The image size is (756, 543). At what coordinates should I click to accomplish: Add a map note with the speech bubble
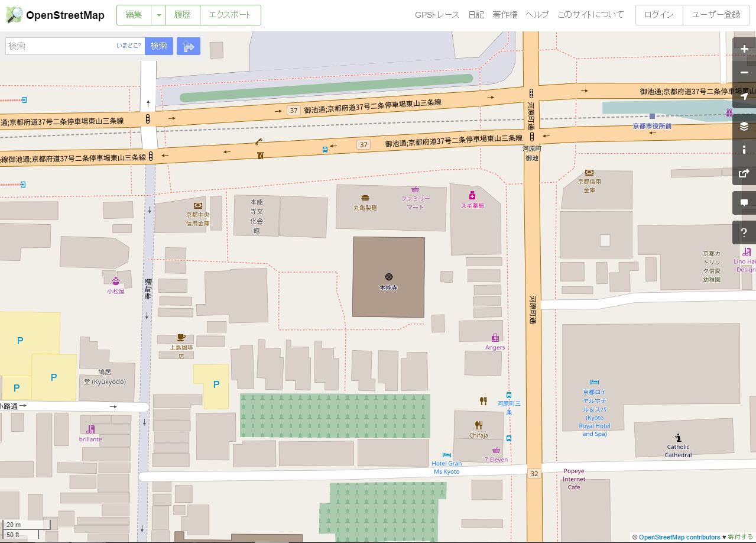click(x=744, y=203)
